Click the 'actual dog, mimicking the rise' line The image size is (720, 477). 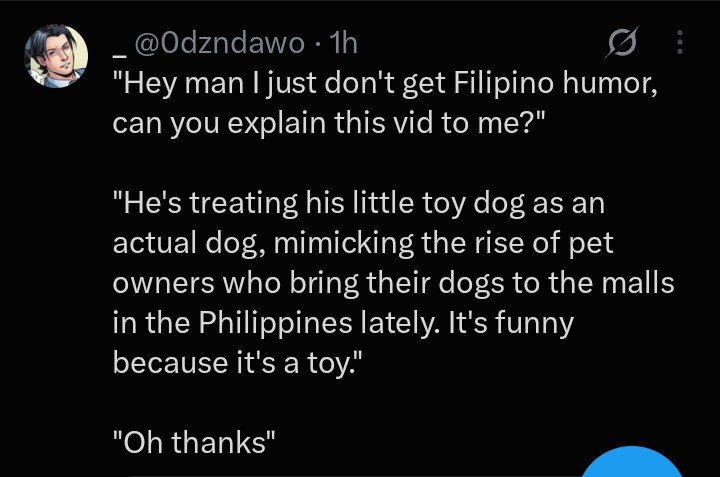tap(363, 243)
